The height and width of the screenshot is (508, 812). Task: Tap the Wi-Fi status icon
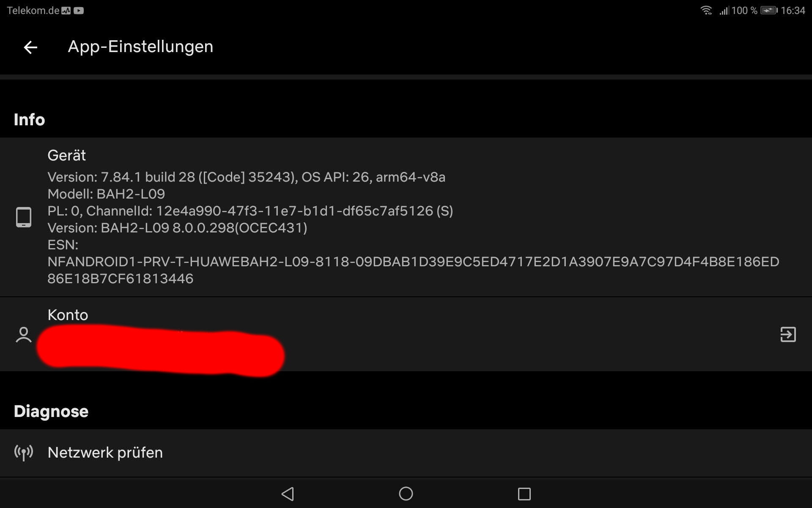(x=706, y=10)
